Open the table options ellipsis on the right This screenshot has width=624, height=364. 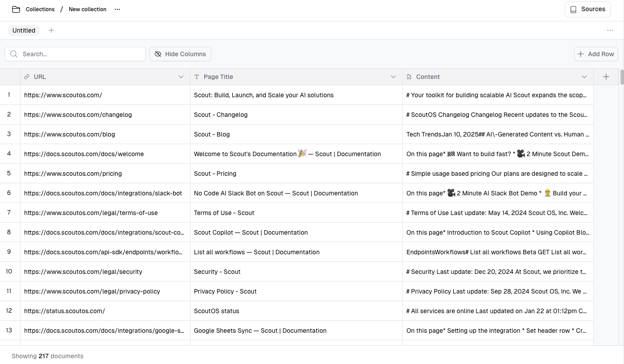point(610,30)
